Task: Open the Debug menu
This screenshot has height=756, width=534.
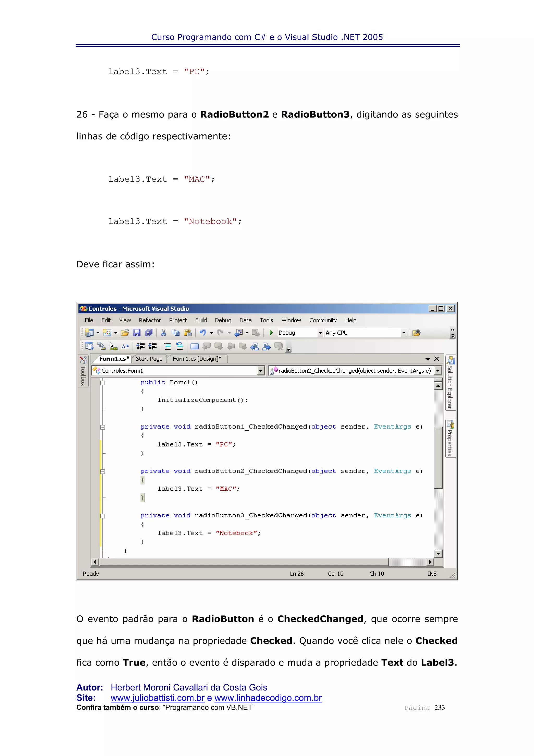Action: pos(223,320)
